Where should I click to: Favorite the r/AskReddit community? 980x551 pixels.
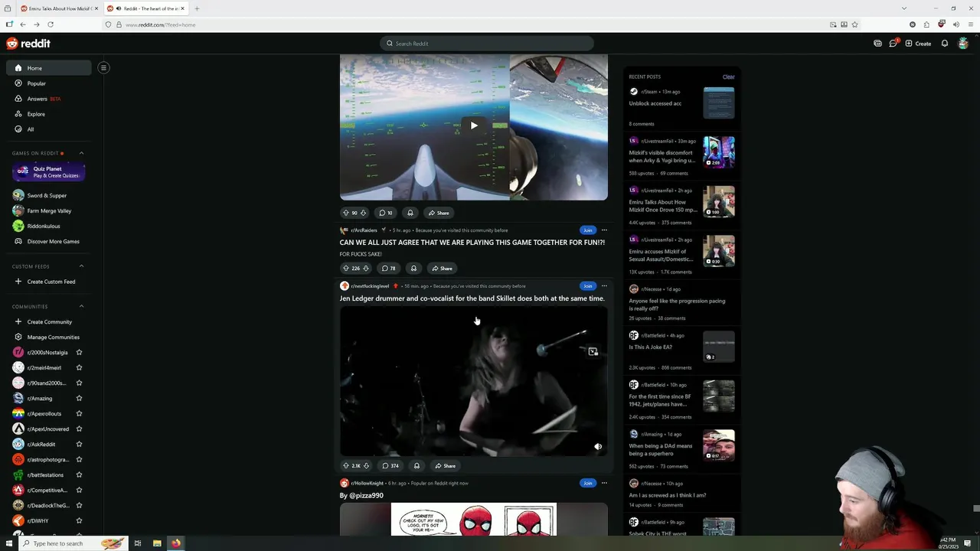pyautogui.click(x=79, y=444)
